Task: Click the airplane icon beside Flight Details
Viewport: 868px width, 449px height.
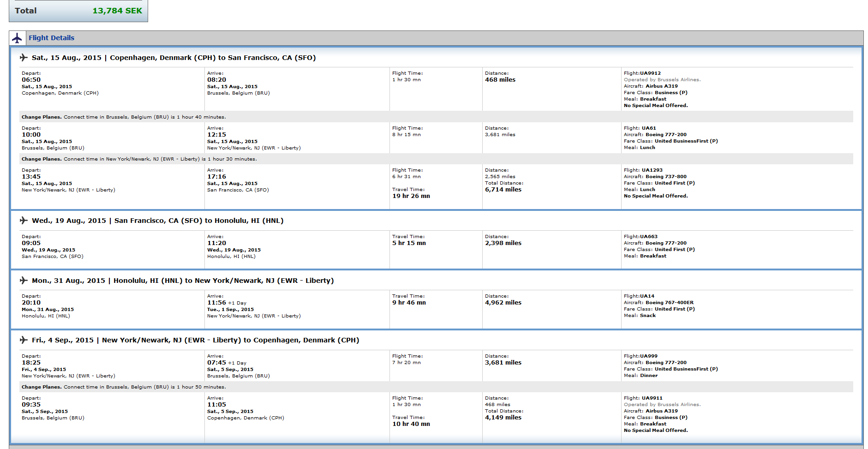Action: click(17, 38)
